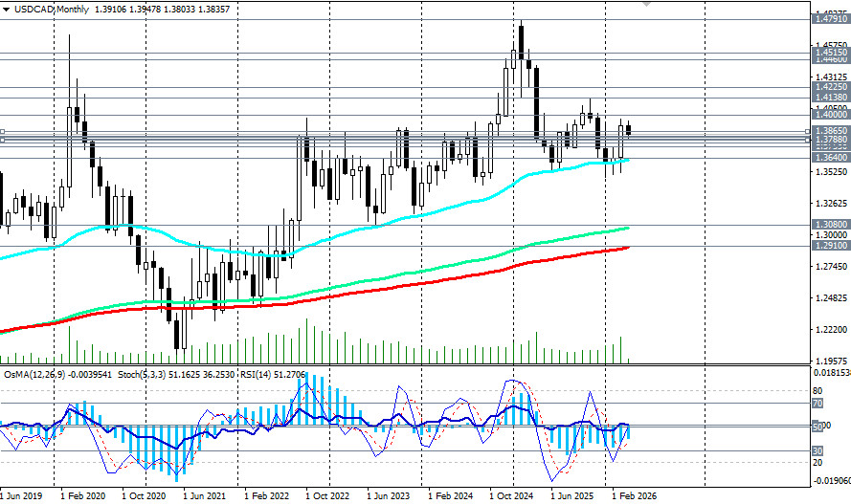Click the 1 Feb 2020 date on time axis

[x=82, y=497]
